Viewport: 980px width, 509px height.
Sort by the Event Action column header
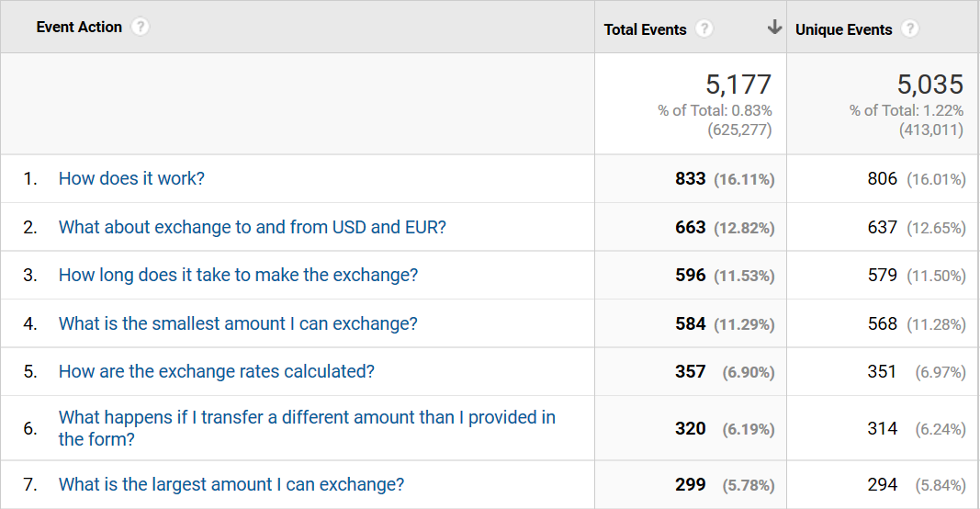(79, 28)
